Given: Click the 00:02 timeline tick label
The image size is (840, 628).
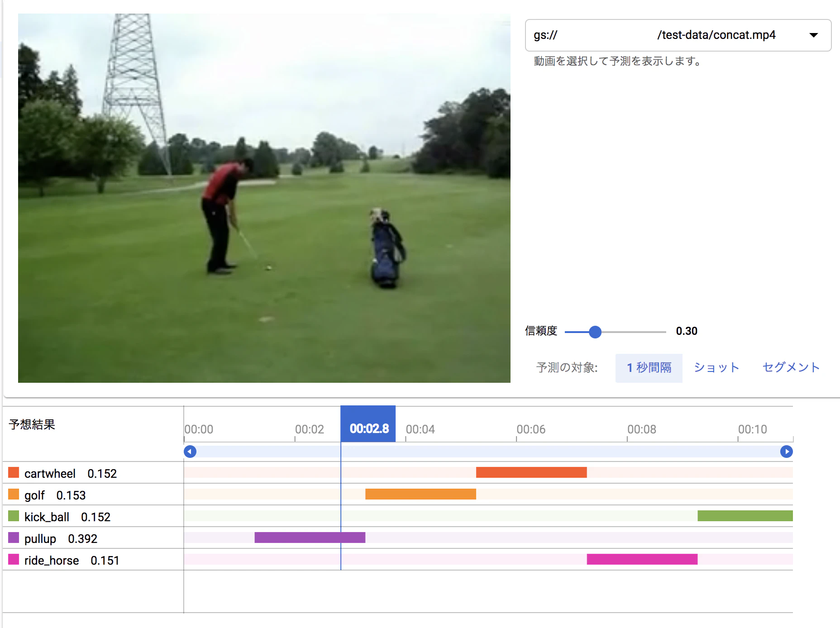Looking at the screenshot, I should point(310,429).
